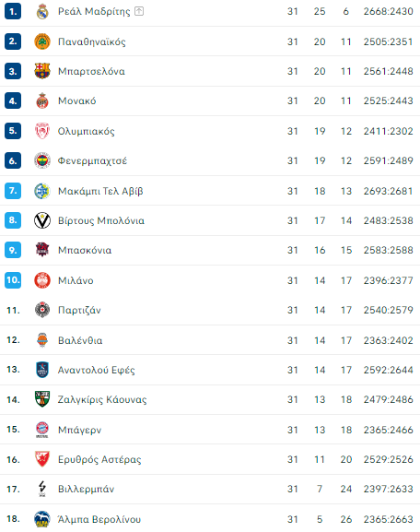Click the rank 1 position badge
Image resolution: width=420 pixels, height=532 pixels.
click(x=13, y=12)
